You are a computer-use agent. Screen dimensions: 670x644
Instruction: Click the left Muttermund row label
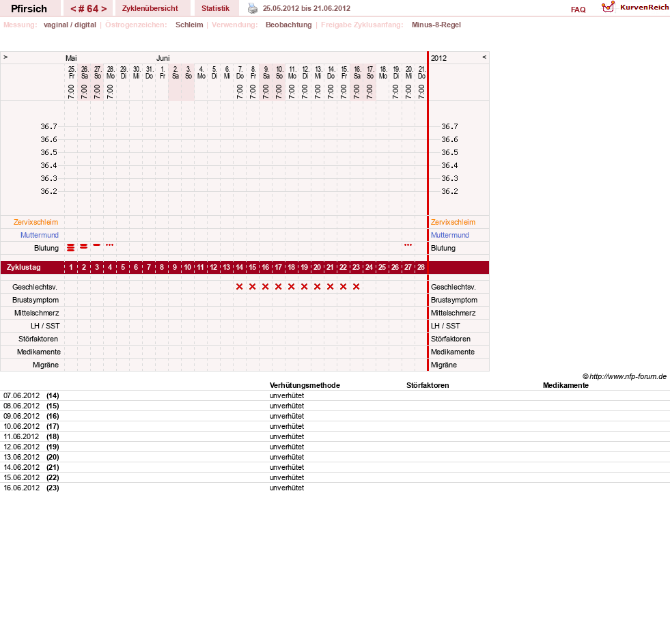pos(40,235)
